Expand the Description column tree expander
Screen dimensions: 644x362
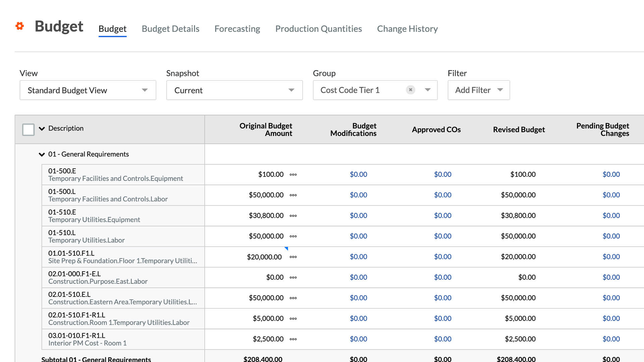tap(42, 128)
